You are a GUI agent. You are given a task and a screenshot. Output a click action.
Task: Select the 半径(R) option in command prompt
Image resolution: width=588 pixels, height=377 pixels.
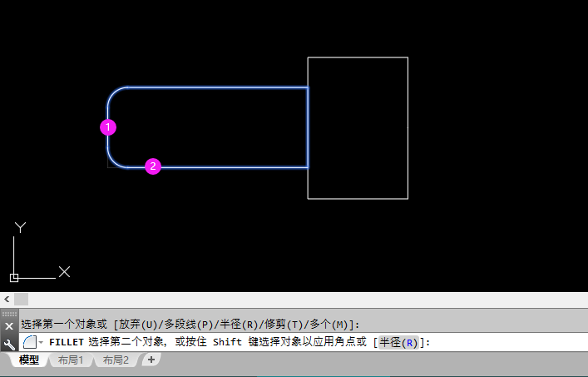[398, 343]
